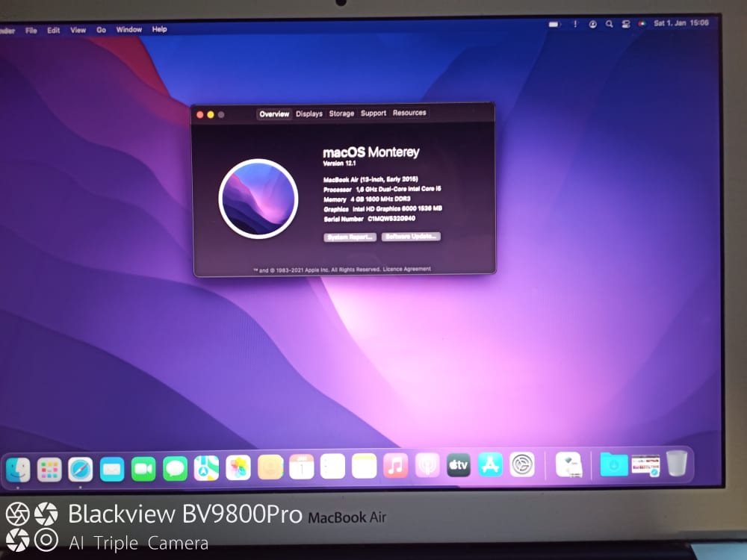Open Messages from the Dock
747x560 pixels.
[175, 469]
